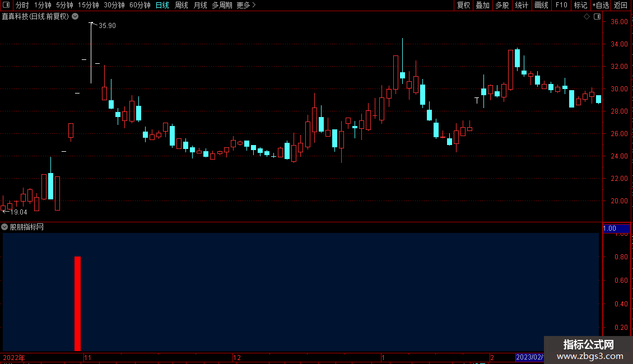
Task: Click the 11 month label on time axis
Action: point(87,357)
